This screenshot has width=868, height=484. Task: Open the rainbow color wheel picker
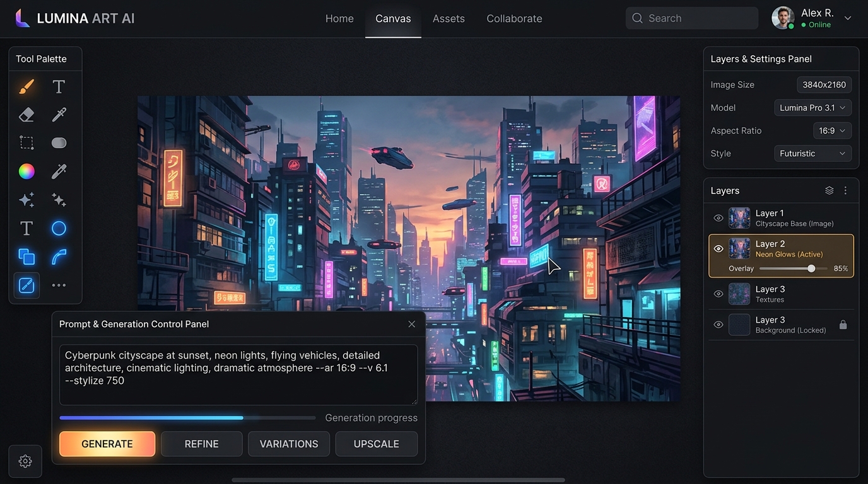tap(26, 171)
